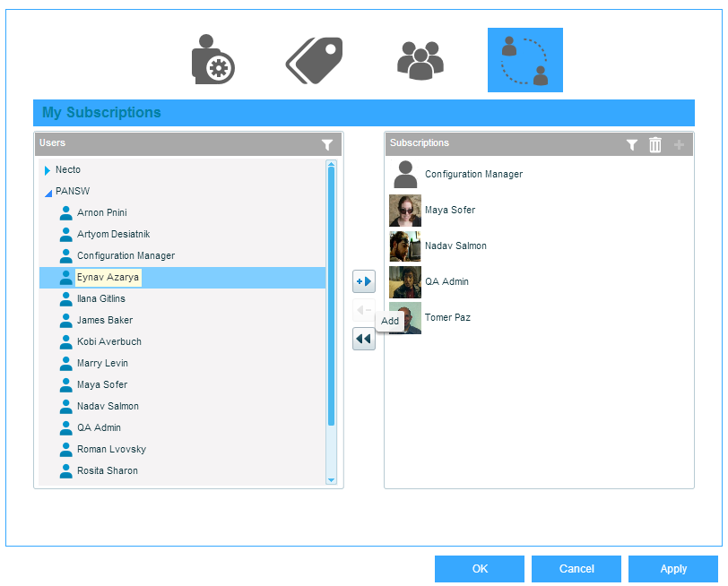Select Maya Sofer's photo in Subscriptions
This screenshot has width=728, height=586.
tap(405, 211)
